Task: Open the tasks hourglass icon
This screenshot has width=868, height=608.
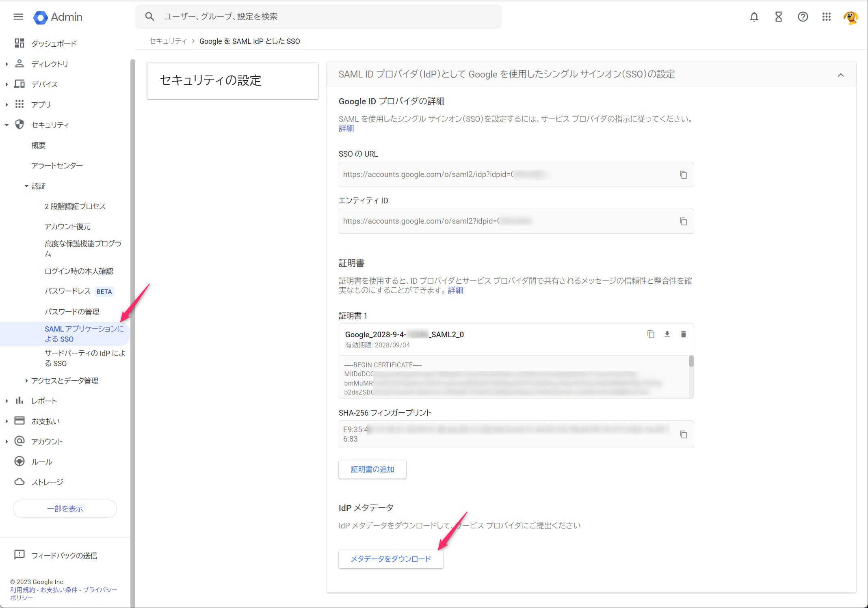Action: pyautogui.click(x=778, y=17)
